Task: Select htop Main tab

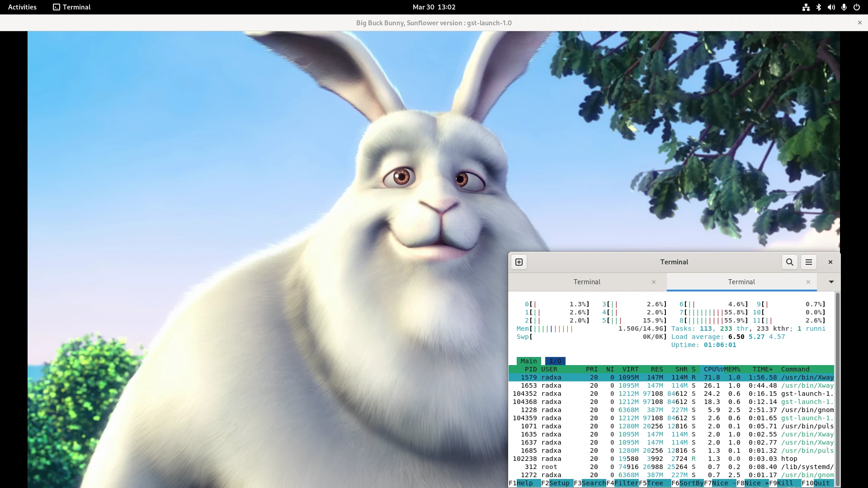Action: click(x=528, y=361)
